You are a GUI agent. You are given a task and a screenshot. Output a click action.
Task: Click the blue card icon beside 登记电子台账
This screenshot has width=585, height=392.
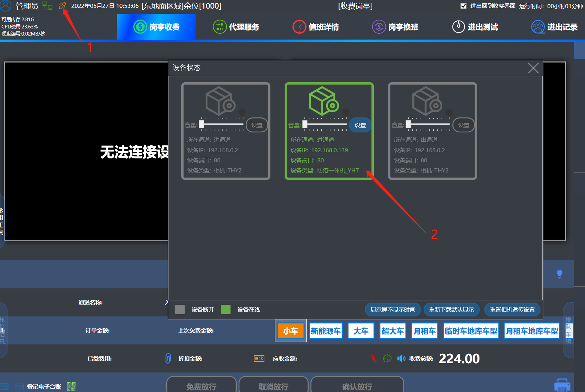(x=20, y=386)
